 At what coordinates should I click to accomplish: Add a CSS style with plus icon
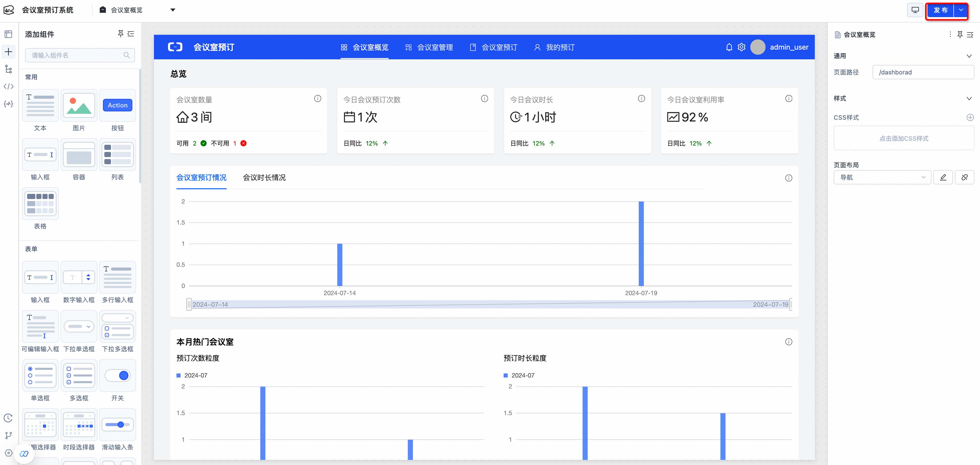click(970, 118)
